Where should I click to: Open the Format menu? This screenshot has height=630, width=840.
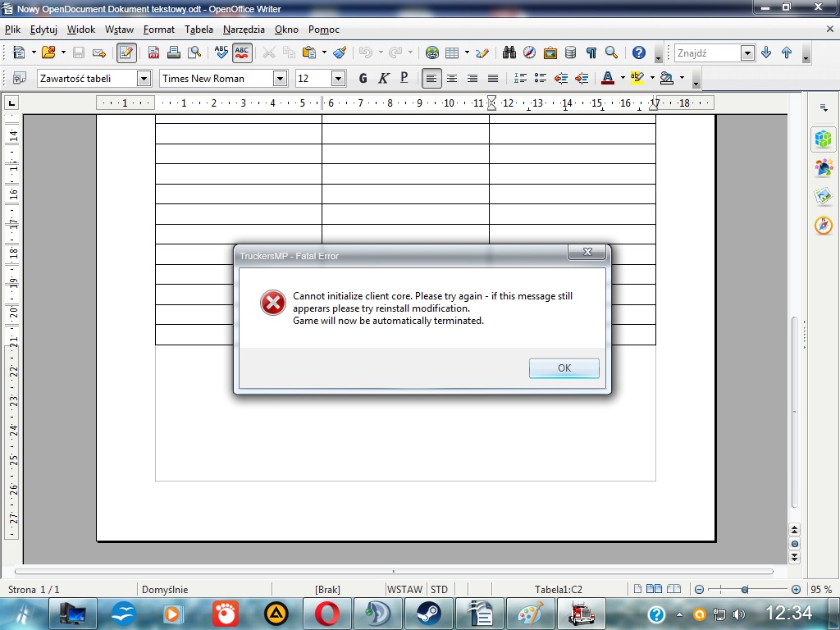(x=158, y=30)
